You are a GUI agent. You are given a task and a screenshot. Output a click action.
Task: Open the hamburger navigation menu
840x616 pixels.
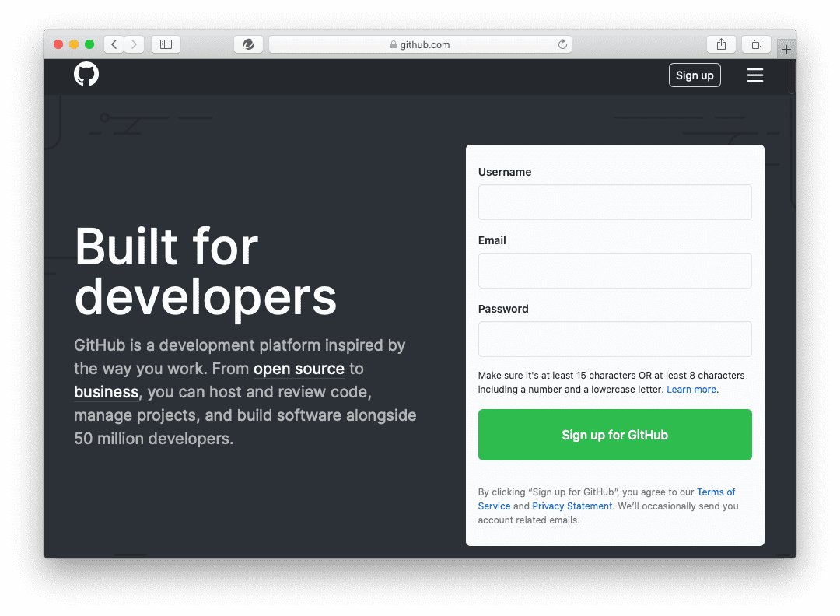click(754, 75)
